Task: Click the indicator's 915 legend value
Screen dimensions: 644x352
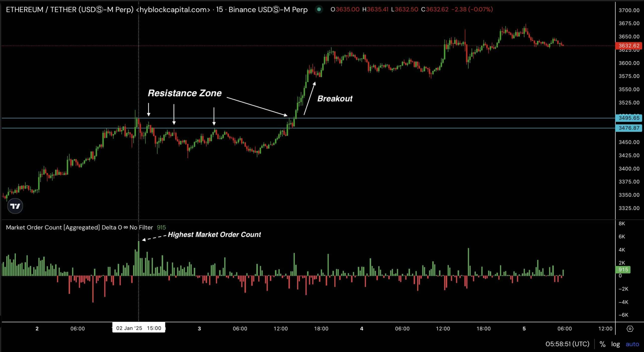Action: tap(161, 228)
